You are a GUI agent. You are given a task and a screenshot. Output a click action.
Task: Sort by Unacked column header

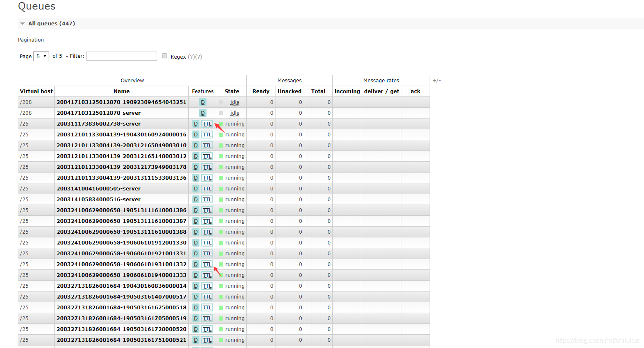pyautogui.click(x=290, y=91)
